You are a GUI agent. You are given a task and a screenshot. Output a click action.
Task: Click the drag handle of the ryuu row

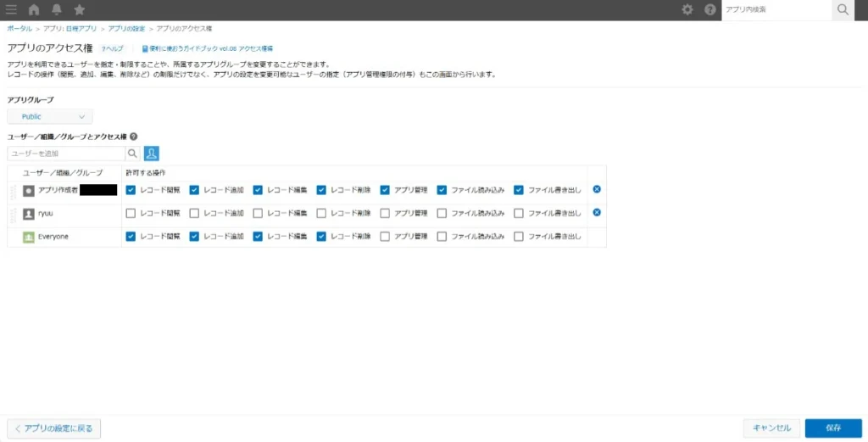point(14,216)
